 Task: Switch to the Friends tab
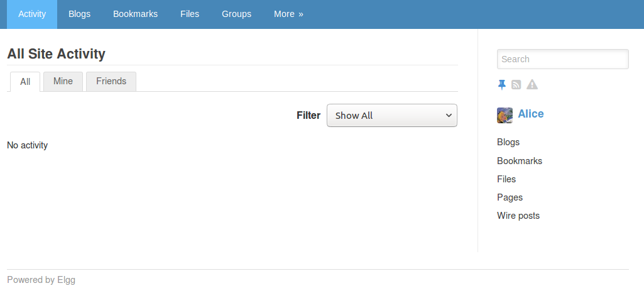111,81
